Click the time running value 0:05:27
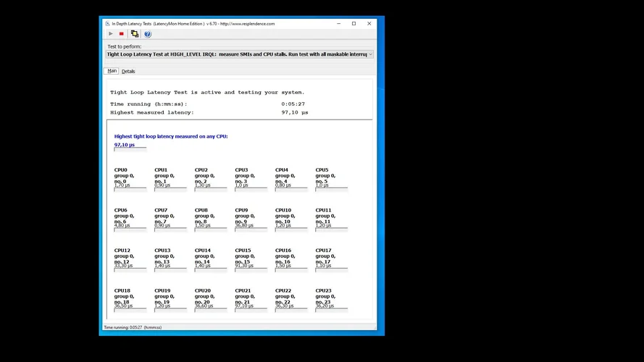The image size is (644, 362). tap(293, 104)
